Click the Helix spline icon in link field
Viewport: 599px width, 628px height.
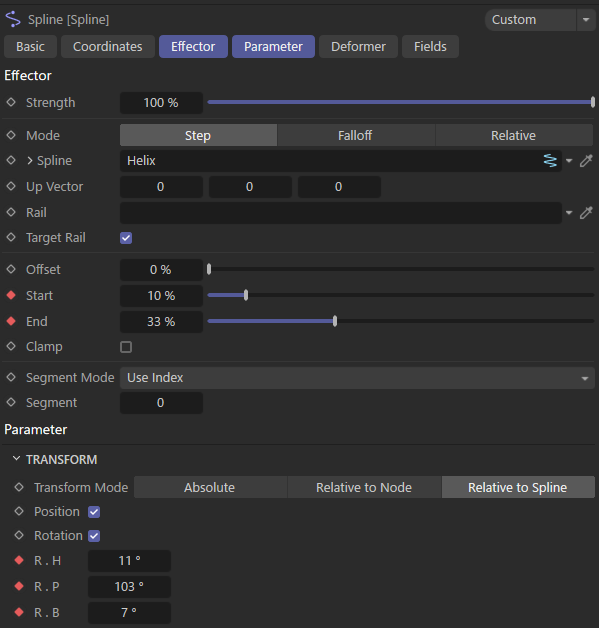[550, 161]
